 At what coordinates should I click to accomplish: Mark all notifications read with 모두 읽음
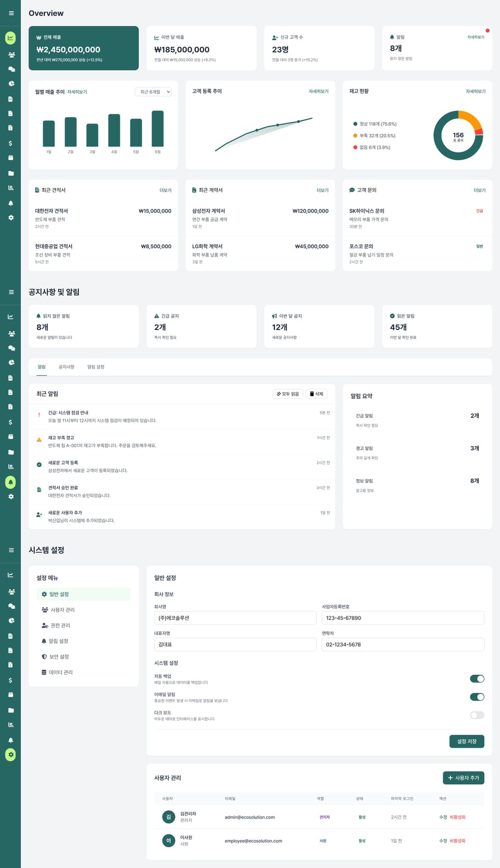click(x=288, y=394)
